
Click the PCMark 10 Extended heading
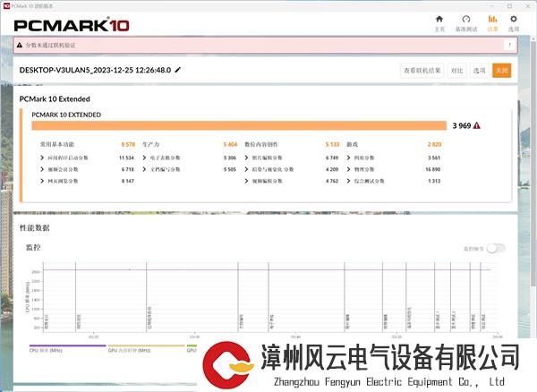55,99
